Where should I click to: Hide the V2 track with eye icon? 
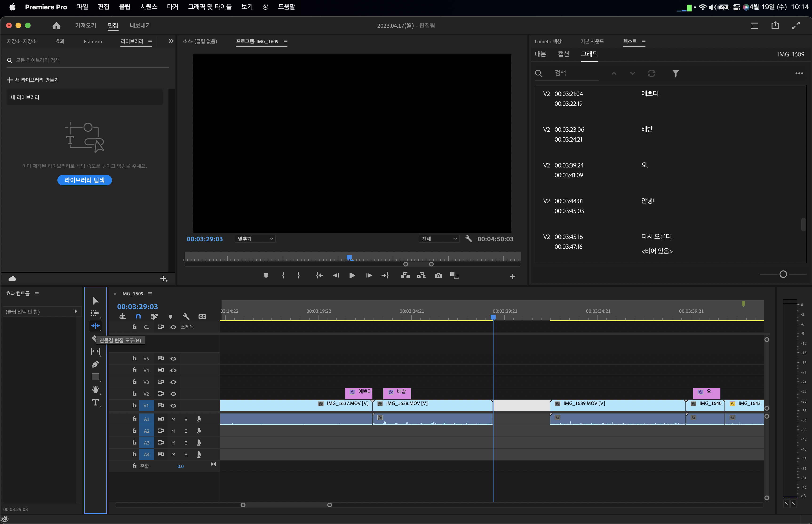coord(173,394)
